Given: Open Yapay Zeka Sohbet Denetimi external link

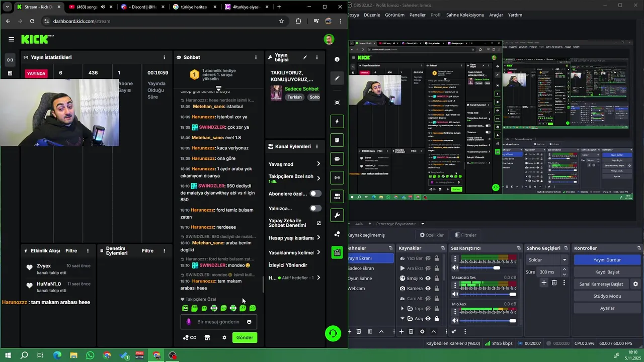Looking at the screenshot, I should (x=318, y=223).
